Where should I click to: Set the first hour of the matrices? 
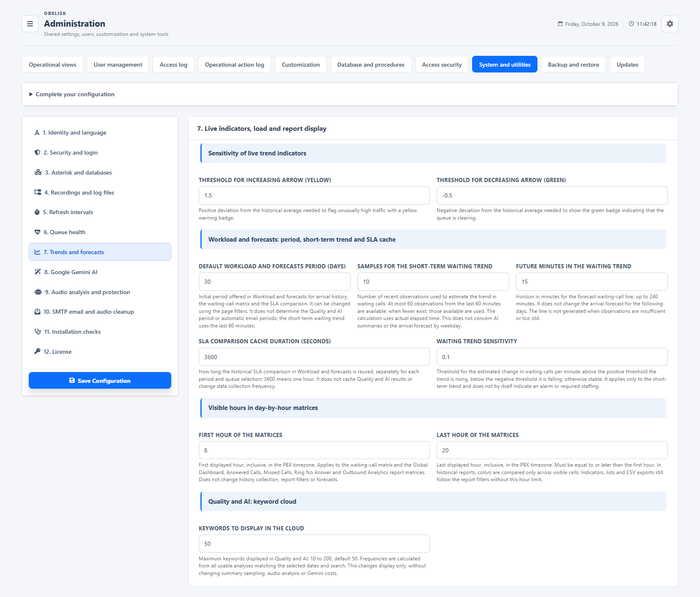[x=314, y=450]
